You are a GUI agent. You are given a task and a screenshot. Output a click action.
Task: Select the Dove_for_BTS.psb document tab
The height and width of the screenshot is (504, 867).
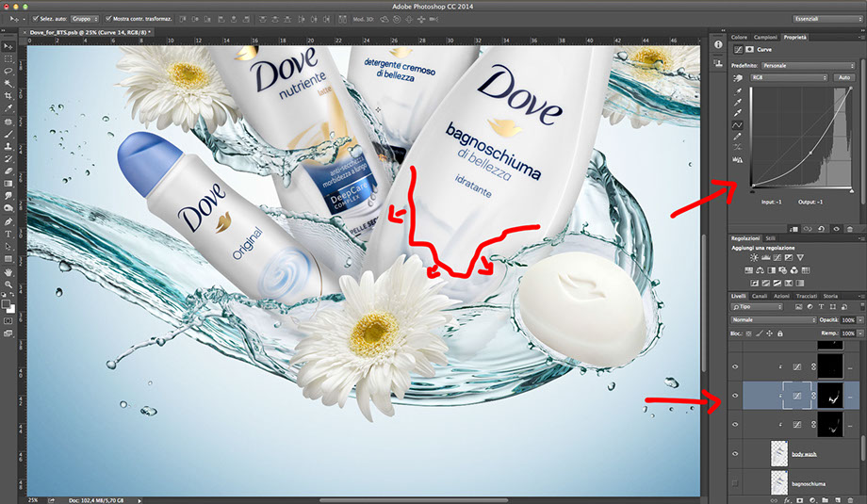pyautogui.click(x=89, y=33)
